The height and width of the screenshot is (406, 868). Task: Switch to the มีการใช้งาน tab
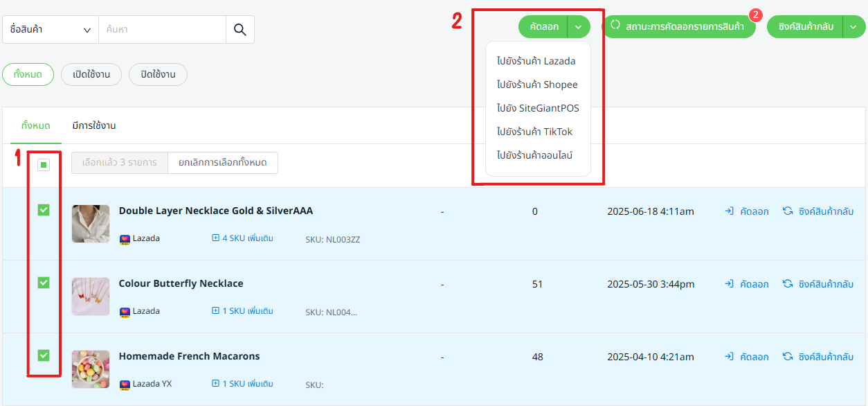(x=93, y=125)
